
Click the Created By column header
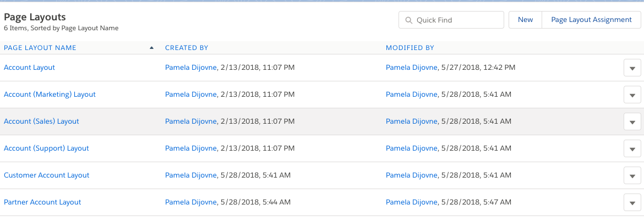click(187, 48)
